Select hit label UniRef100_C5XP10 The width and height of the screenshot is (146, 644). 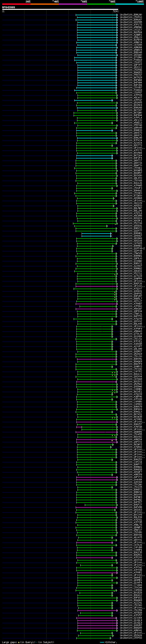(131, 17)
